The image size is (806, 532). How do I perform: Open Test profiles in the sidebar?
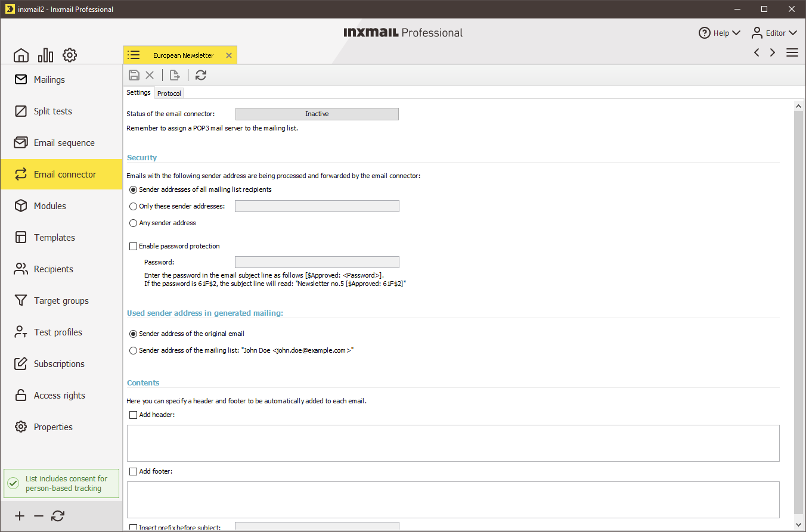[61, 332]
